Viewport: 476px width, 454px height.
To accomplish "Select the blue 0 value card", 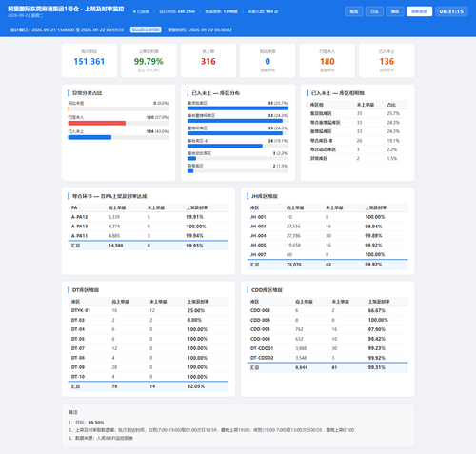I will pos(268,61).
